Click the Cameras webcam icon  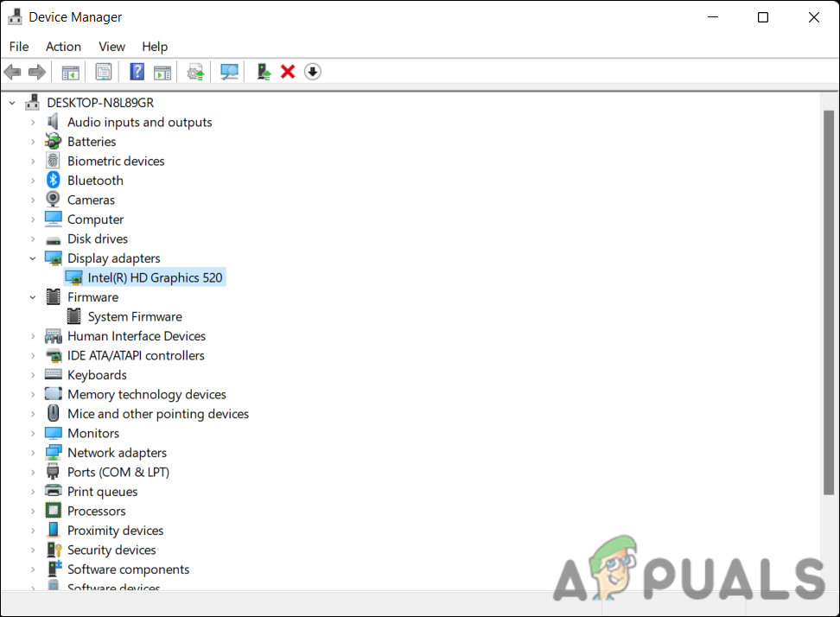point(53,200)
